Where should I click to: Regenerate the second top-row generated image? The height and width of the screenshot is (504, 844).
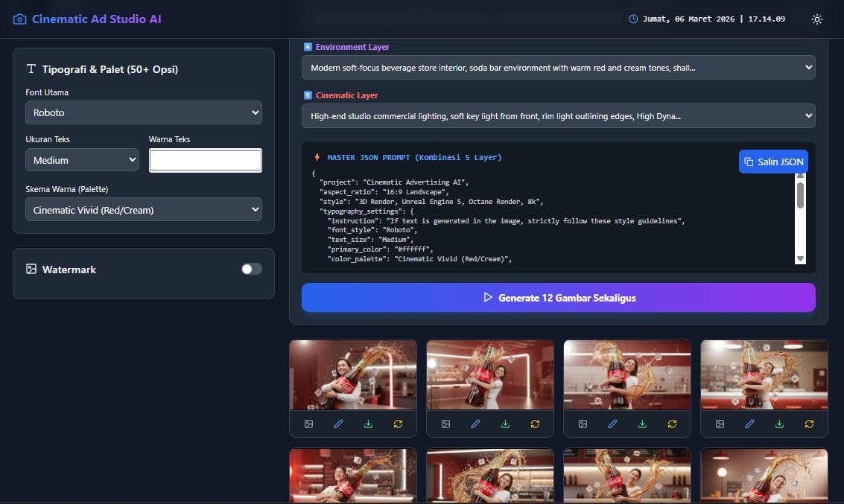tap(535, 424)
